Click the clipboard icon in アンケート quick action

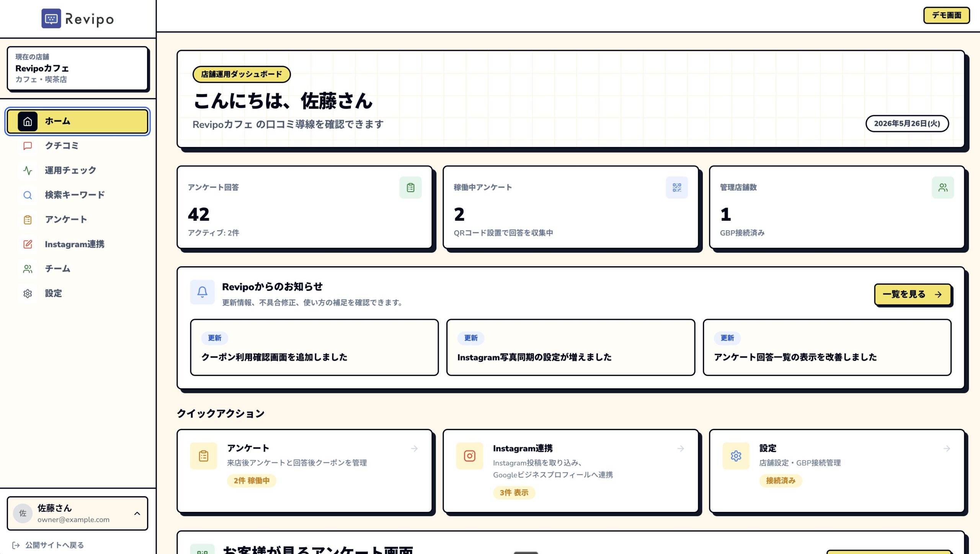pyautogui.click(x=204, y=456)
